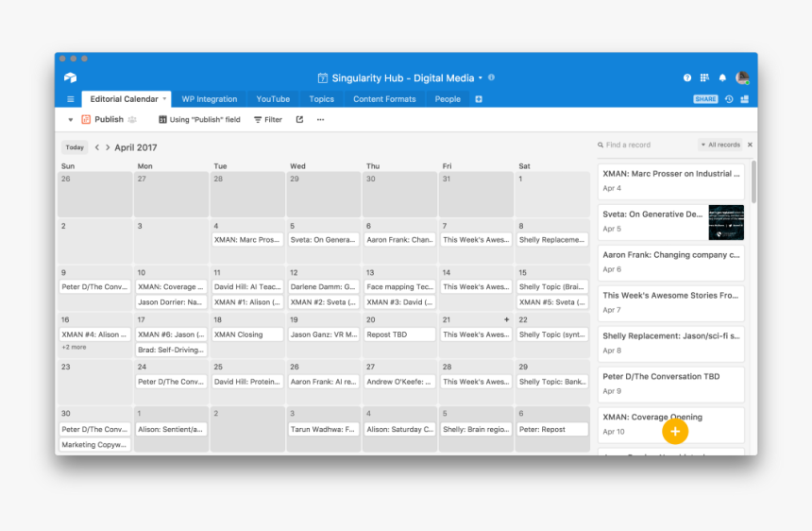
Task: Open XMAN: Coverage Opening sidebar card
Action: click(x=671, y=425)
